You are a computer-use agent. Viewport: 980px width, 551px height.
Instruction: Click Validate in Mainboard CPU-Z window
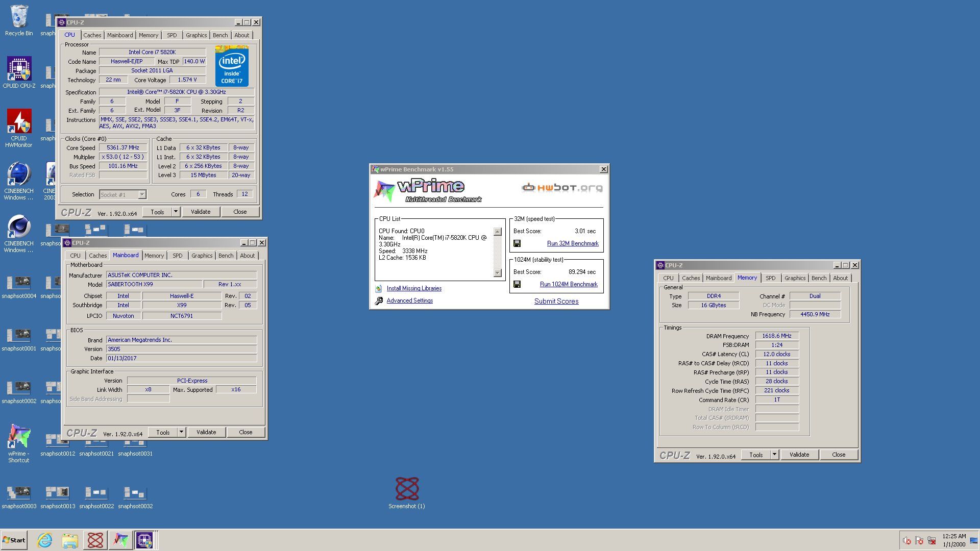[206, 432]
